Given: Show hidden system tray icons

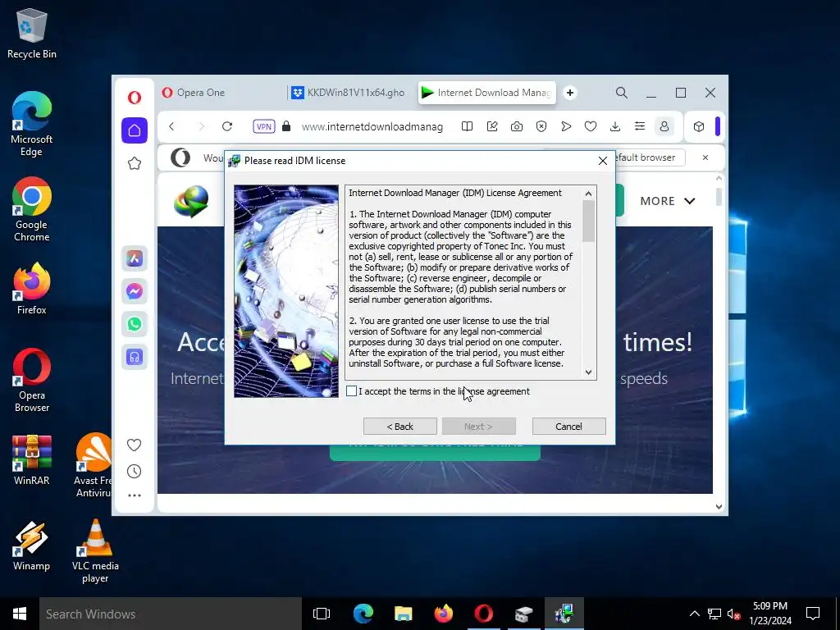Looking at the screenshot, I should point(694,614).
